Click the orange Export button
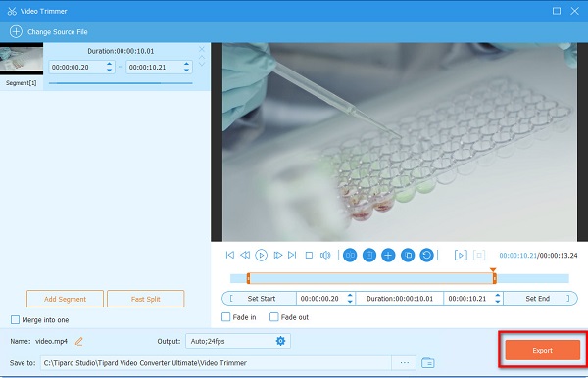This screenshot has width=588, height=378. [542, 350]
